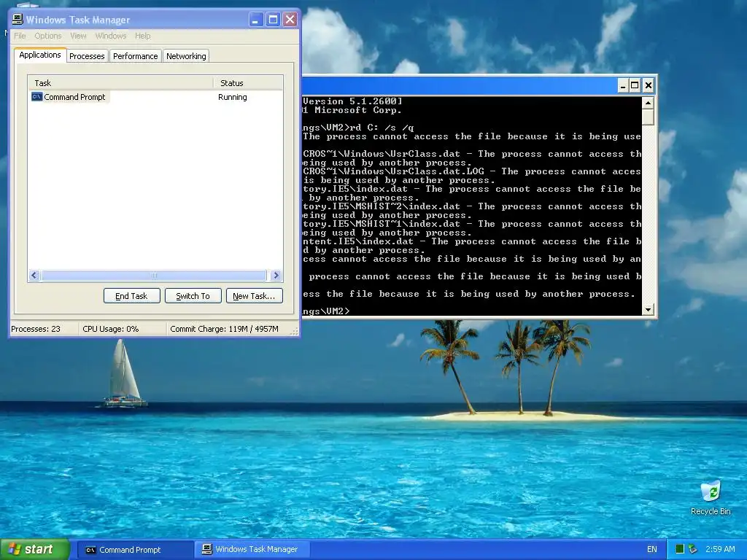Click the Command Prompt vertical scroll thumb

coord(648,117)
